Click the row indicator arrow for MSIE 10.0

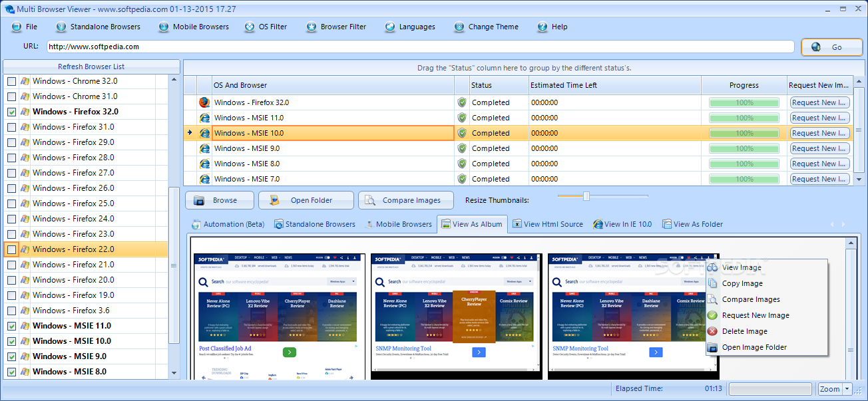[190, 133]
